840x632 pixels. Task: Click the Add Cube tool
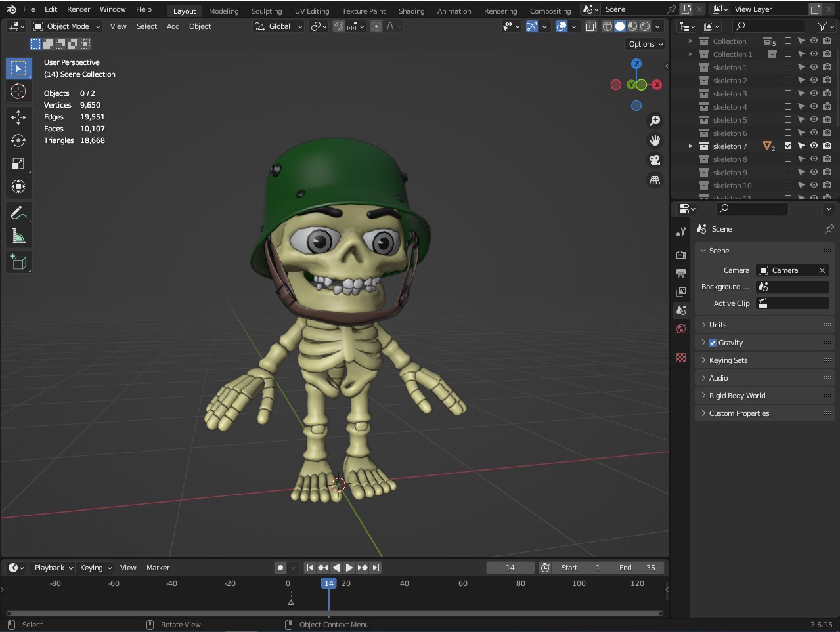pyautogui.click(x=18, y=263)
